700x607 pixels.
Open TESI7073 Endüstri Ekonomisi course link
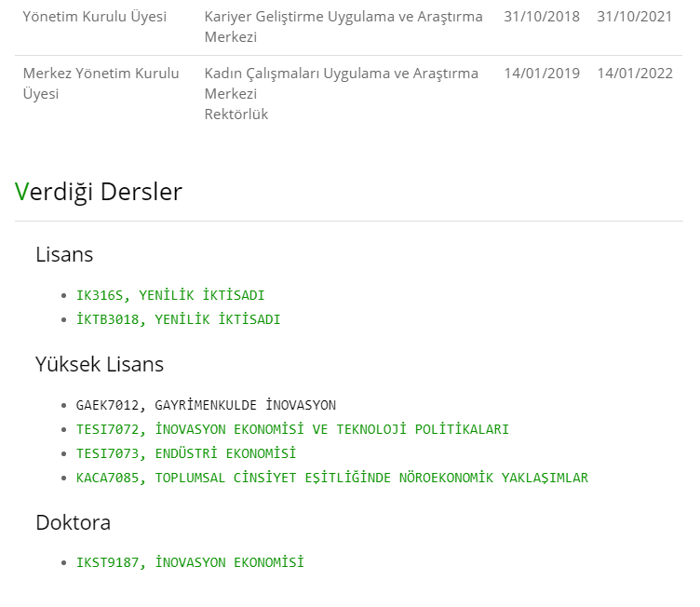click(x=186, y=453)
